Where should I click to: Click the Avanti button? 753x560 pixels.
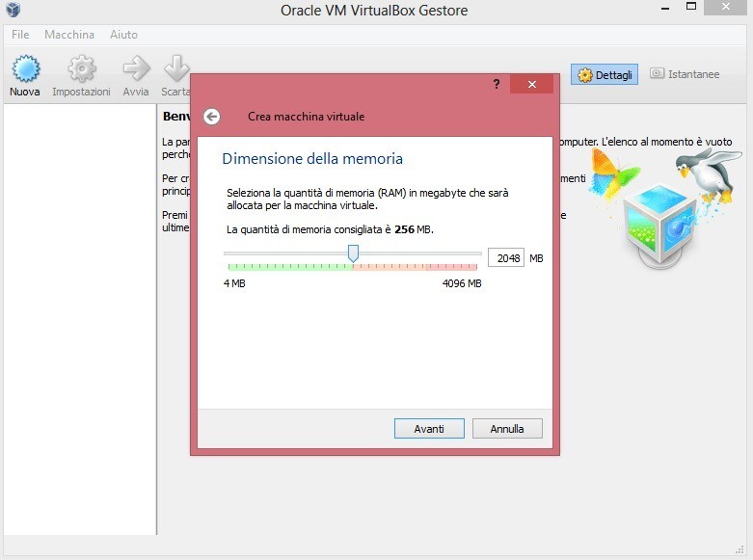(429, 429)
